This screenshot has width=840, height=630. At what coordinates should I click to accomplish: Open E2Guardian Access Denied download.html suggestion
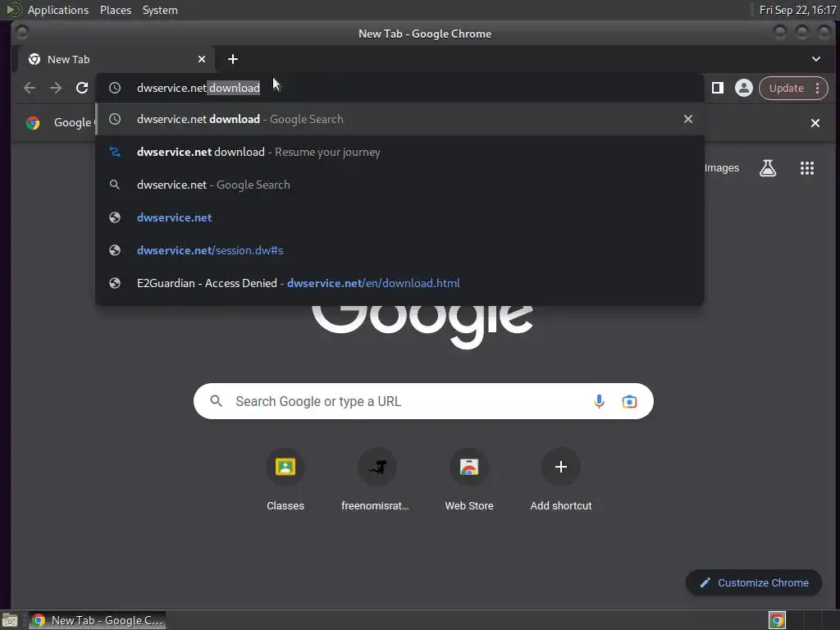click(399, 283)
